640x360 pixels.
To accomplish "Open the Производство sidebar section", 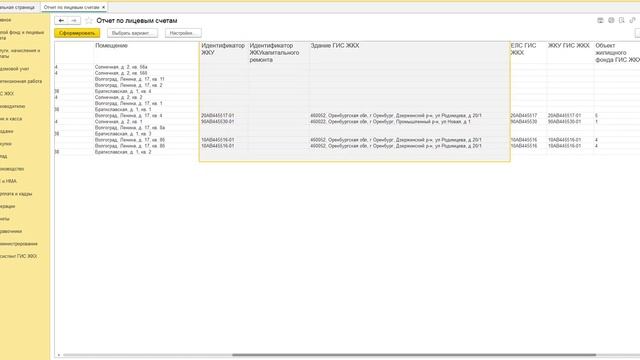I will [x=12, y=169].
